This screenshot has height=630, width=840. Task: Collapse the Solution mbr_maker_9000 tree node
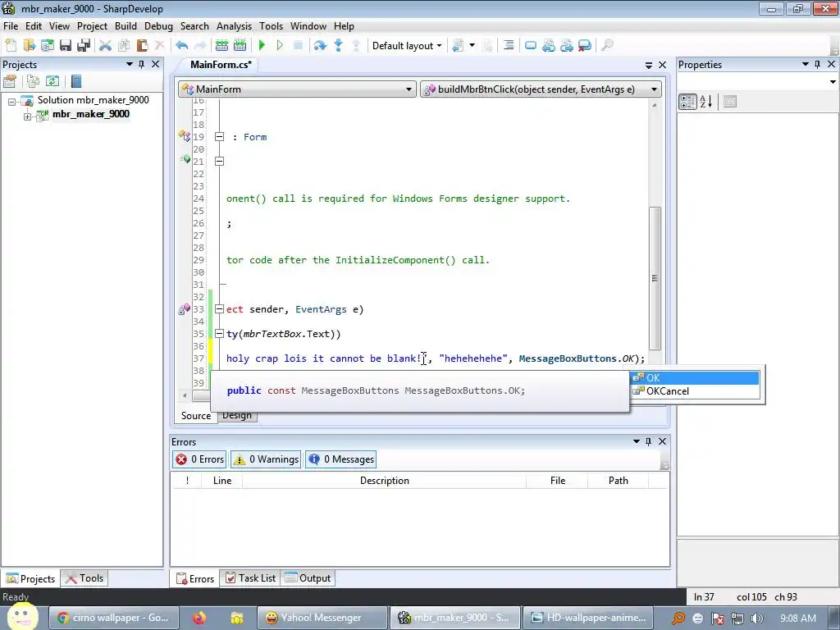click(x=11, y=101)
